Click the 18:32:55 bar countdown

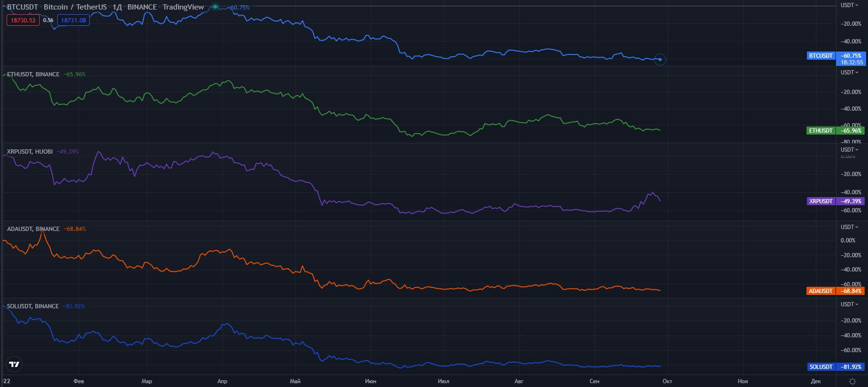pyautogui.click(x=851, y=63)
